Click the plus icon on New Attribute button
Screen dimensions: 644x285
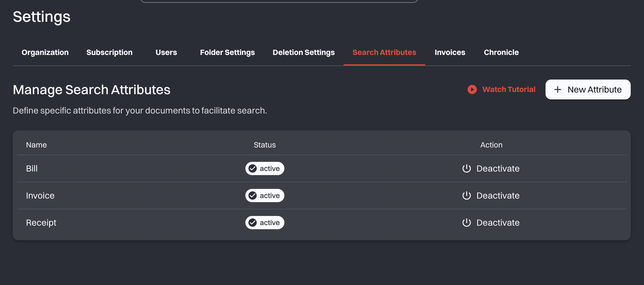point(557,89)
